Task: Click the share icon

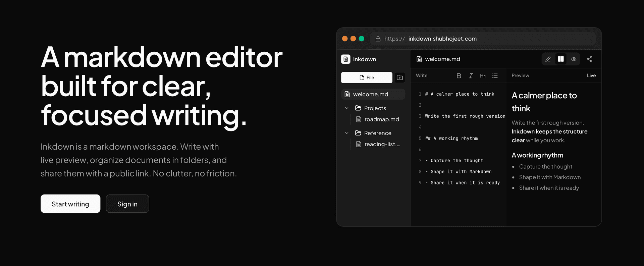Action: (589, 59)
